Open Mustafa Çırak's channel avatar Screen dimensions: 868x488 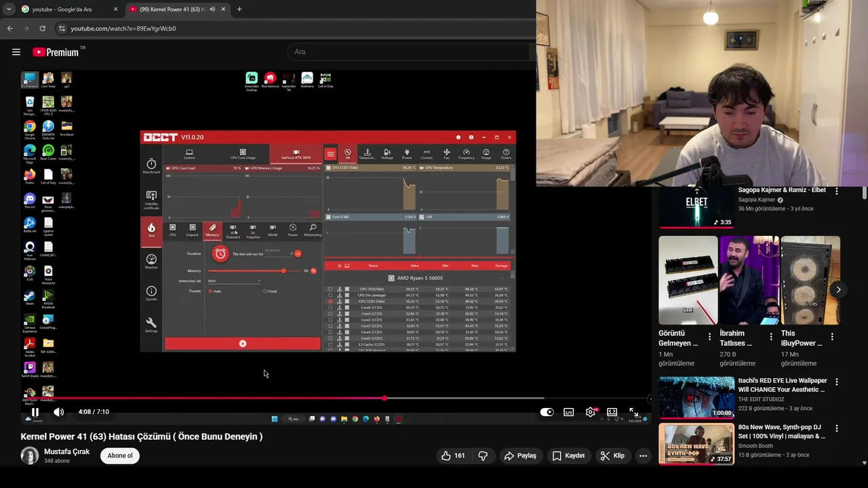click(x=29, y=455)
